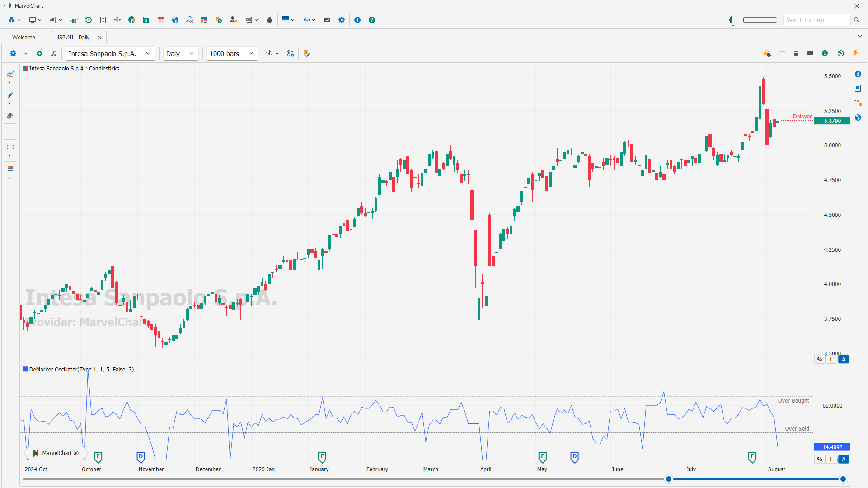Click the crosshair plus tool in left sidebar

click(x=10, y=131)
